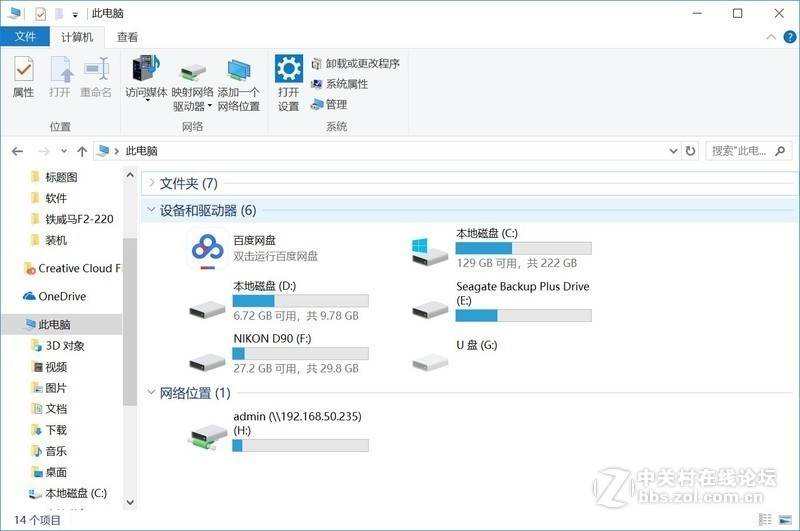Click the C: drive usage bar
The height and width of the screenshot is (531, 800).
[523, 248]
